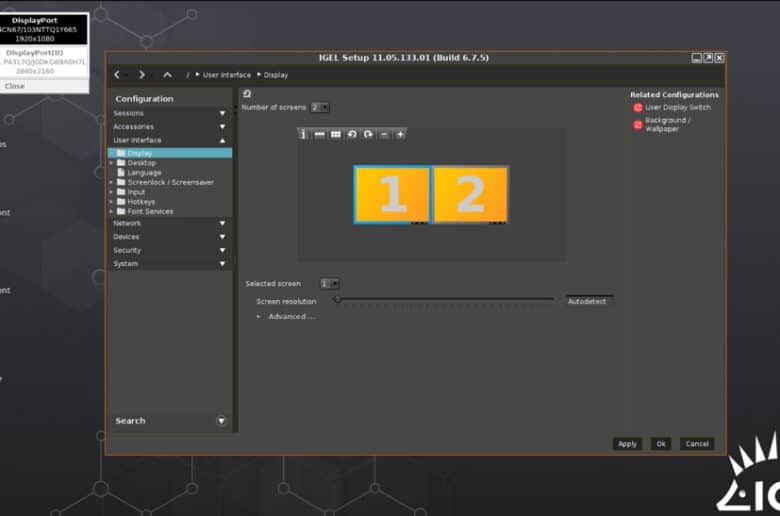Click the Screen resolution slider handle
The width and height of the screenshot is (780, 516).
[x=337, y=299]
